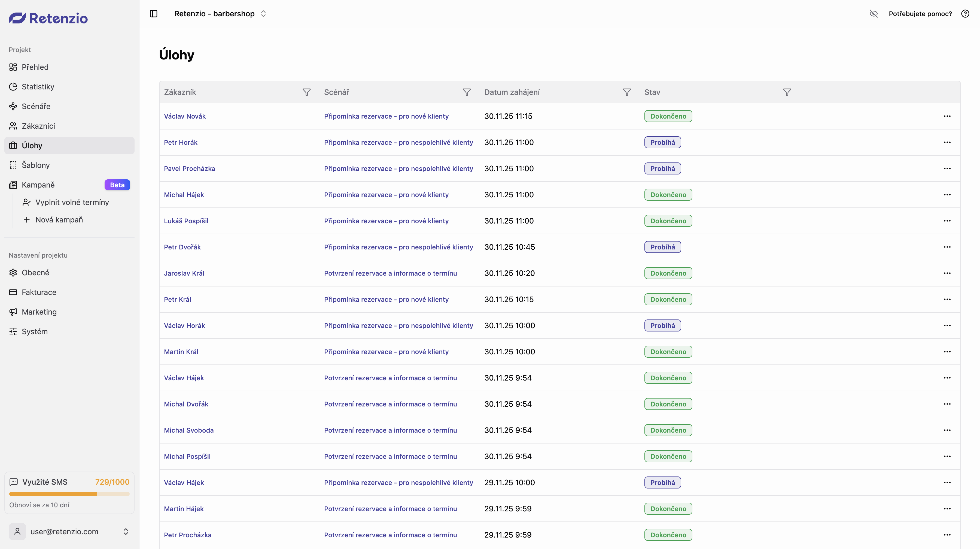The width and height of the screenshot is (980, 549).
Task: Open the Scénář column filter icon
Action: click(466, 92)
